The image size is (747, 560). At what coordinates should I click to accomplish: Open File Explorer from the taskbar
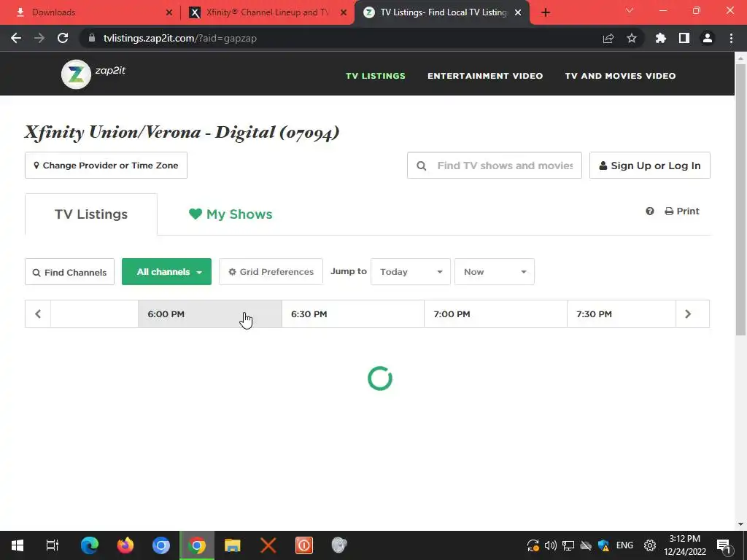(233, 545)
